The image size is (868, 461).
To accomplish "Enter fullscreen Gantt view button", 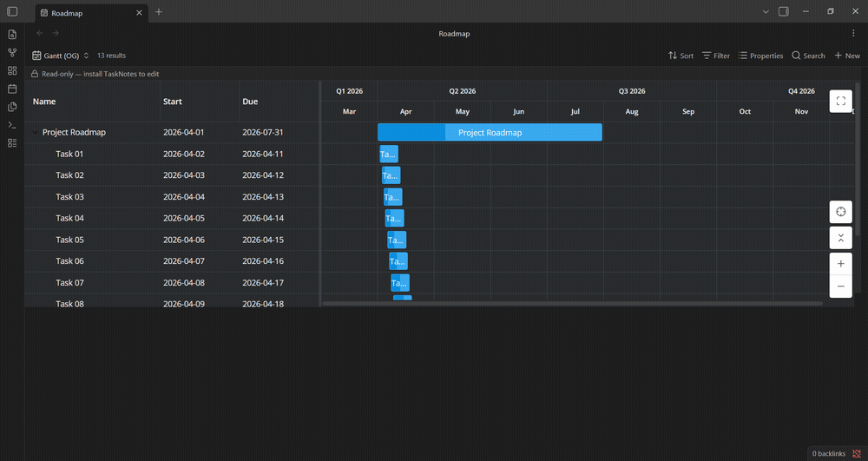I will pyautogui.click(x=840, y=102).
